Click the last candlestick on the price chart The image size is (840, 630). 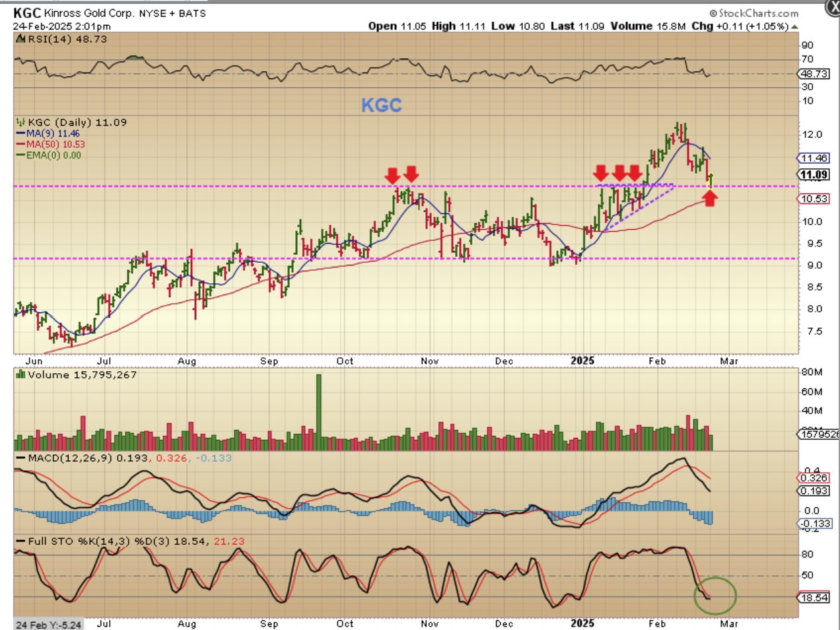pyautogui.click(x=711, y=180)
